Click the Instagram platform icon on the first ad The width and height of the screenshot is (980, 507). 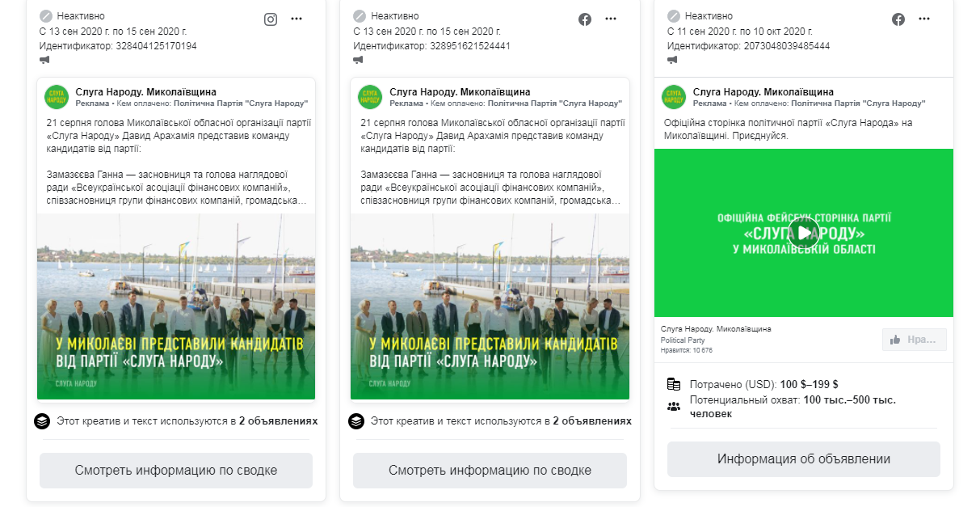click(x=271, y=19)
